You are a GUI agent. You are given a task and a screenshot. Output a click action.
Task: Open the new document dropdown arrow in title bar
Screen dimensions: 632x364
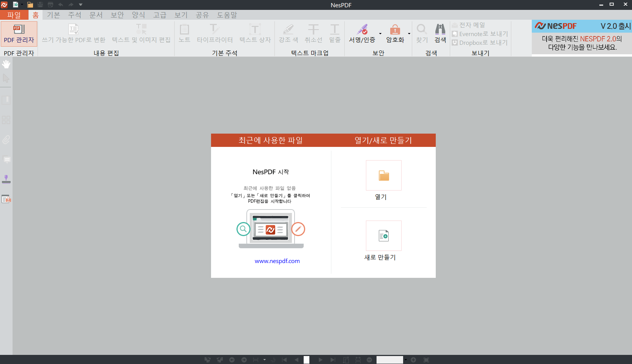point(22,5)
